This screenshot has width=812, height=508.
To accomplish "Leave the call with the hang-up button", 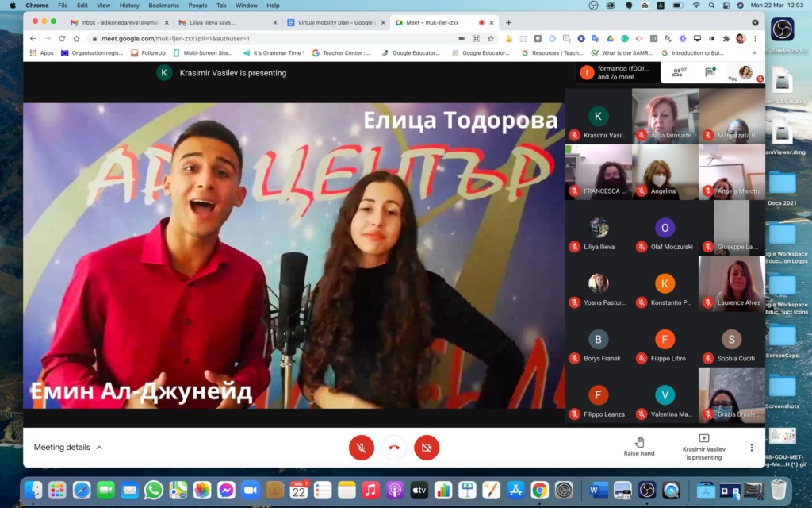I will click(x=394, y=448).
